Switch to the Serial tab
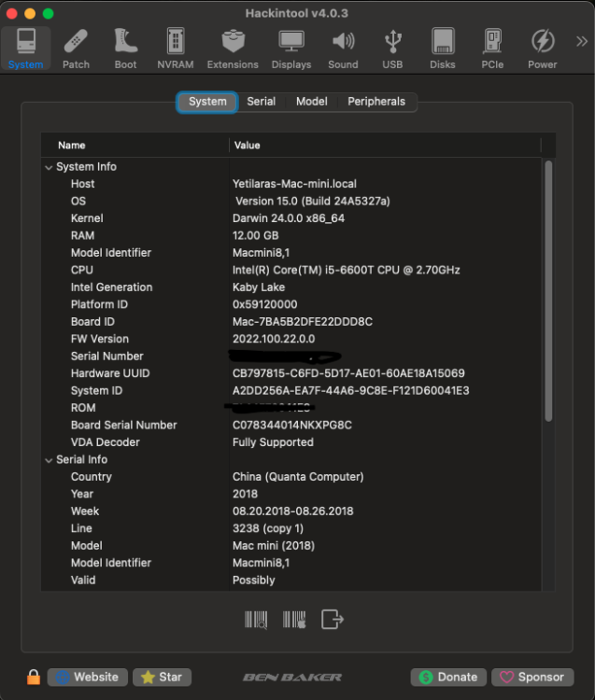Viewport: 595px width, 700px height. 262,102
